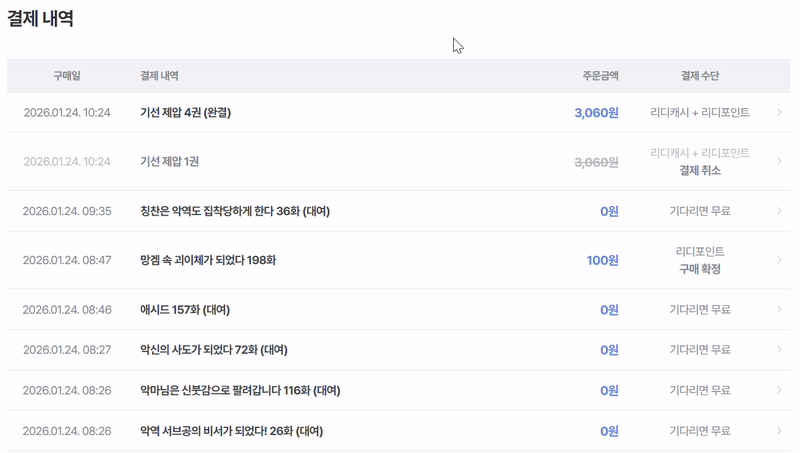The image size is (800, 453).
Task: Select the 결제 수단 column header
Action: pos(699,76)
